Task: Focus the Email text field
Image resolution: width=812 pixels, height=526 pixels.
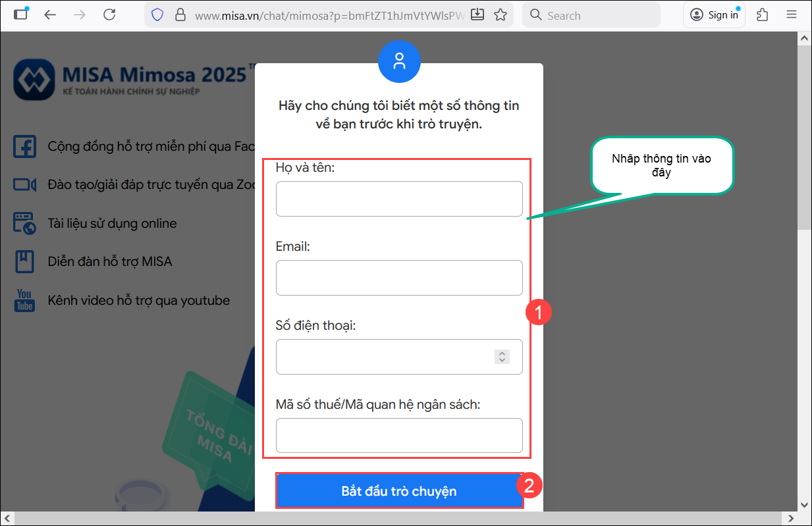Action: [x=399, y=278]
